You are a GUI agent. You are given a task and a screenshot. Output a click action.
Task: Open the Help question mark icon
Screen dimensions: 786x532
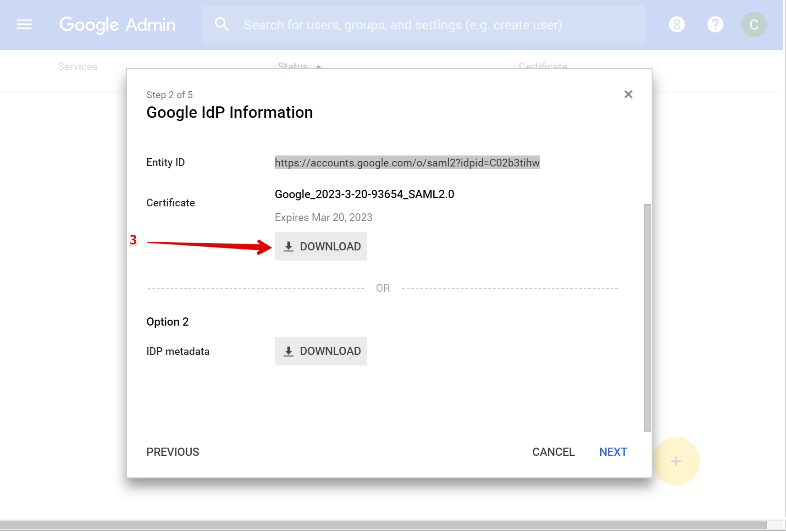click(715, 24)
